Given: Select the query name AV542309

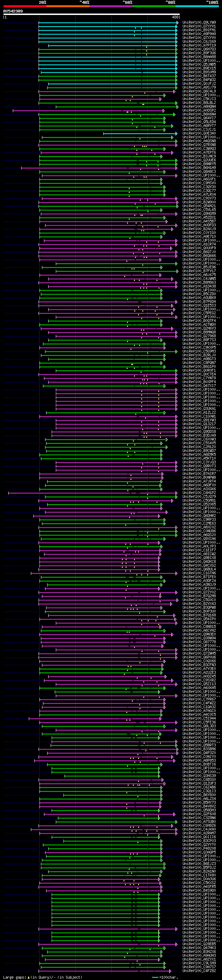Looking at the screenshot, I should [x=13, y=11].
